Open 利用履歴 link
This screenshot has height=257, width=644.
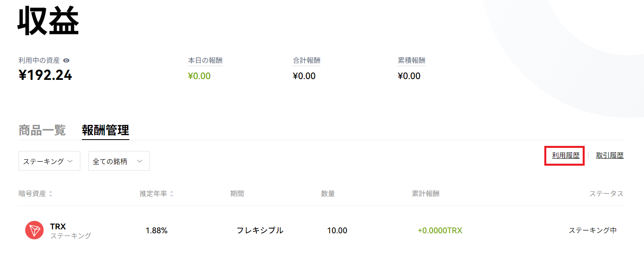tap(566, 155)
